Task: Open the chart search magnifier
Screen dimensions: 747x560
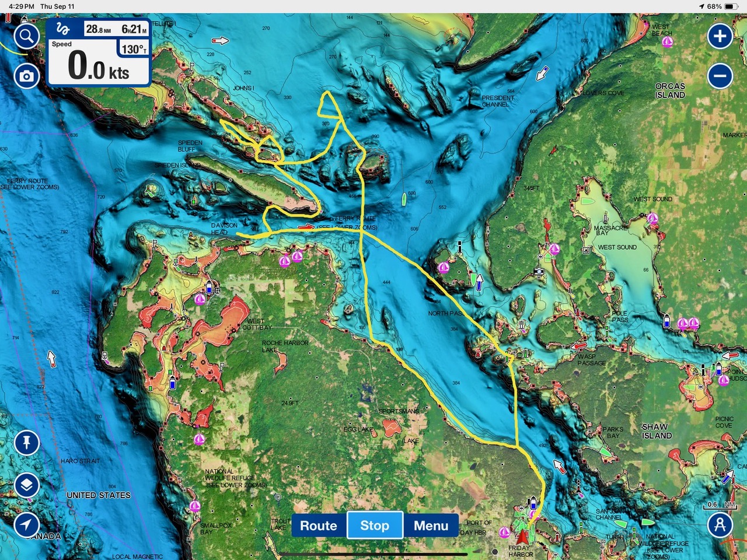Action: [26, 37]
